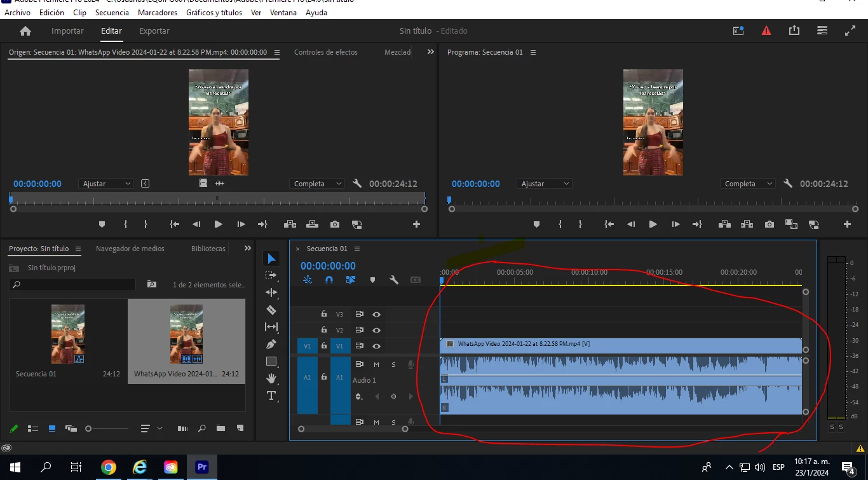Hide track V3 with its eye icon

click(x=376, y=314)
